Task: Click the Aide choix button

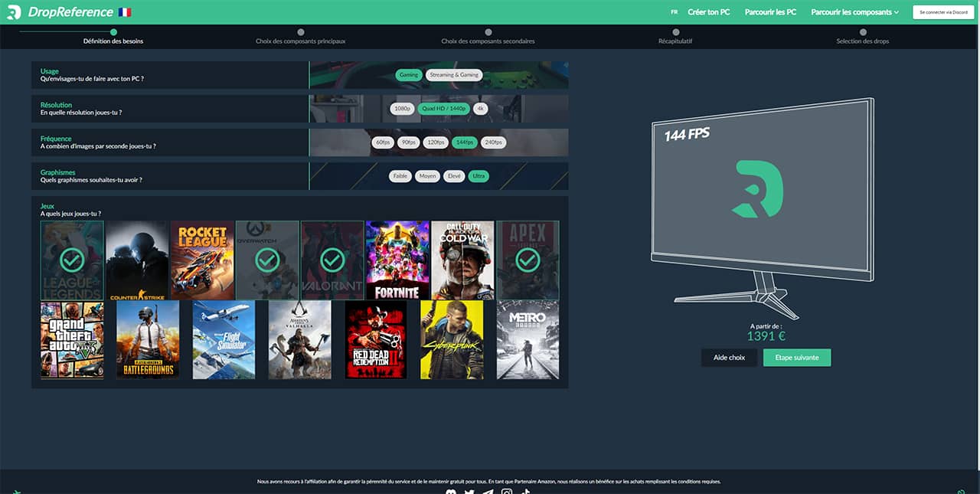Action: click(729, 358)
